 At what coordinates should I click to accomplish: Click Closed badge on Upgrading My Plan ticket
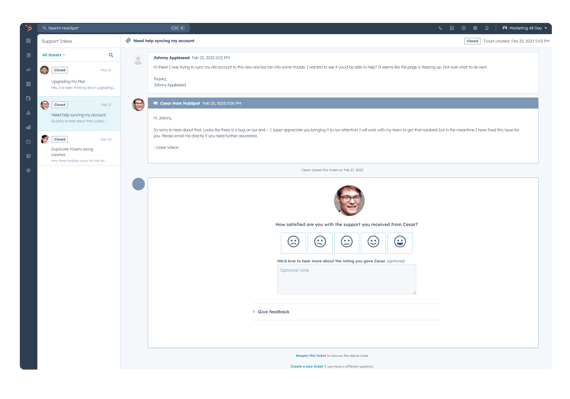[60, 70]
